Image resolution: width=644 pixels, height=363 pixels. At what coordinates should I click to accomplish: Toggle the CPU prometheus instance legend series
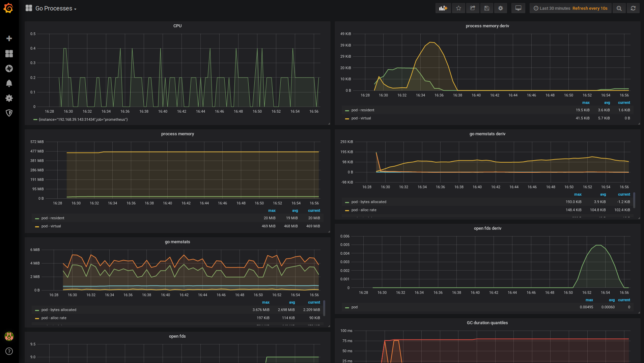click(83, 119)
